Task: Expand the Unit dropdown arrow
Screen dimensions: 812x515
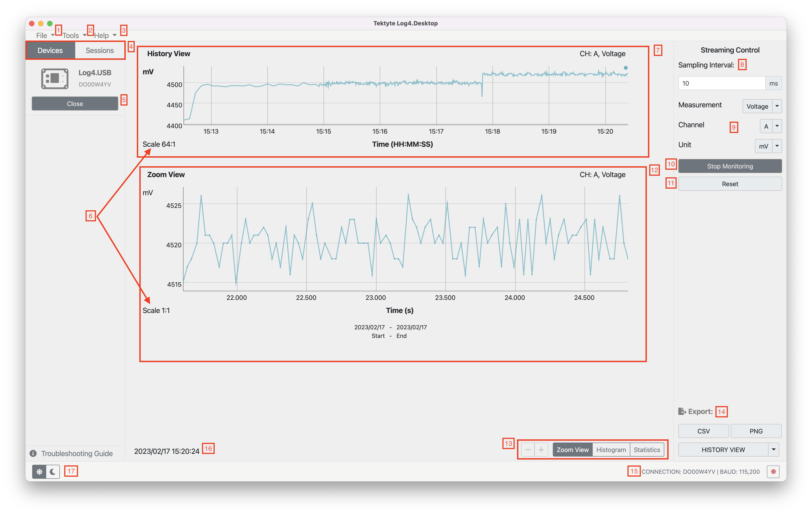Action: point(777,146)
